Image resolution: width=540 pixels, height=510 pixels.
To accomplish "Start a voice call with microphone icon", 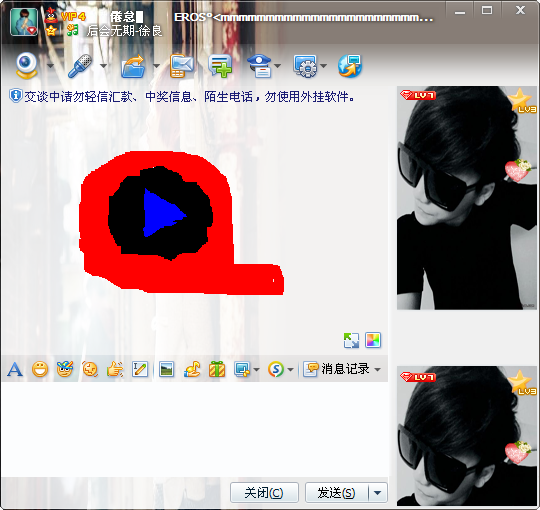I will point(80,65).
